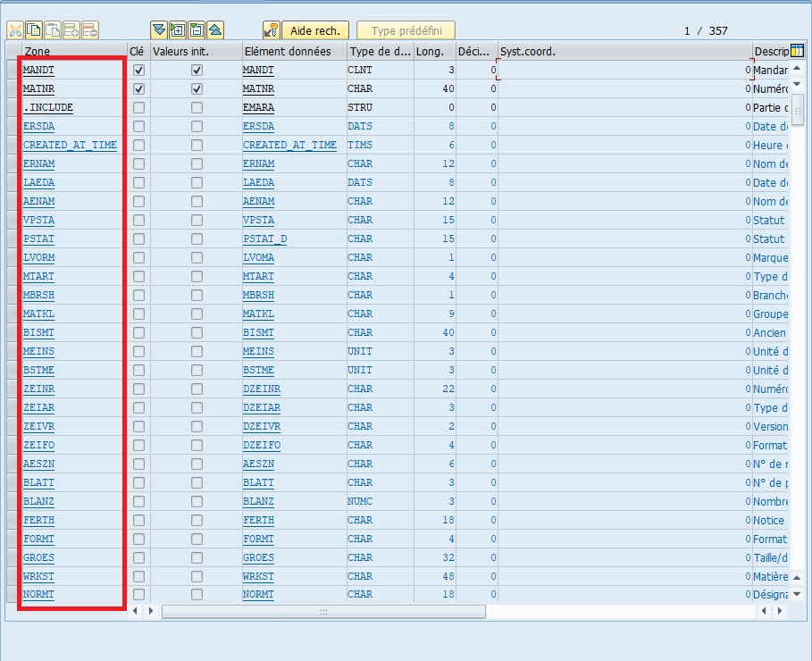This screenshot has height=661, width=812.
Task: Check the Clé checkbox for ERSDA
Action: click(138, 126)
